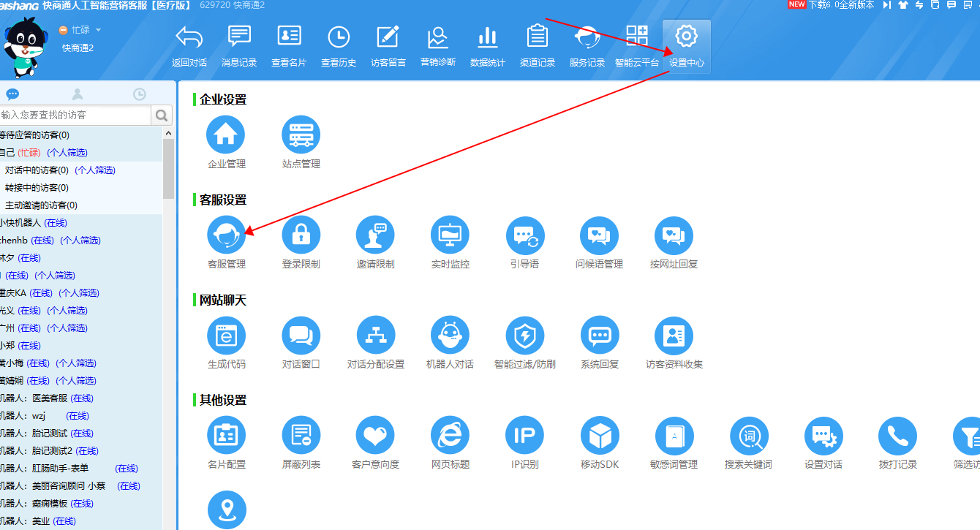Click the 站点管理 server icon
The image size is (980, 530).
(x=301, y=135)
